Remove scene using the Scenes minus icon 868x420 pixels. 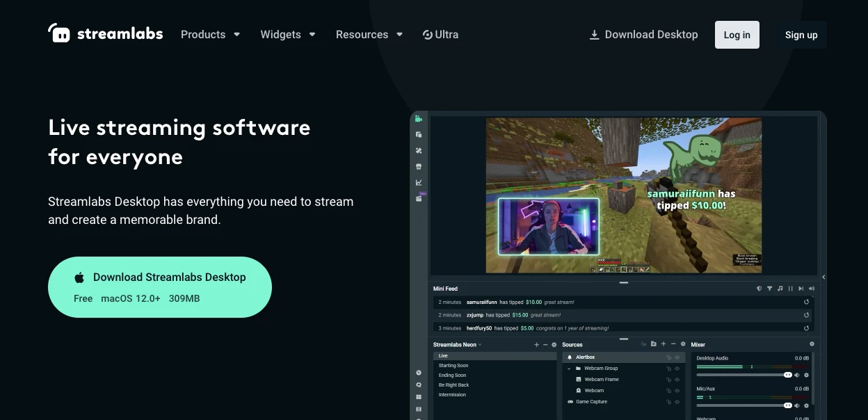tap(545, 345)
